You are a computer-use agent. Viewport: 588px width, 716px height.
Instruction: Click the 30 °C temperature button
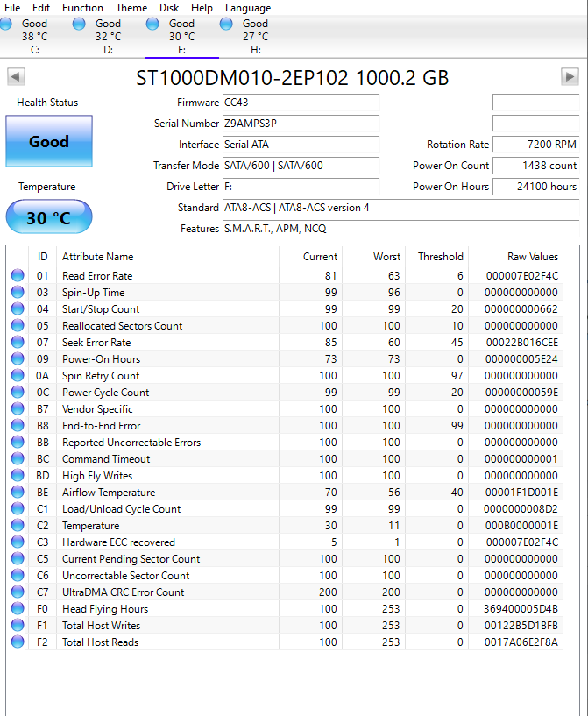pos(49,216)
